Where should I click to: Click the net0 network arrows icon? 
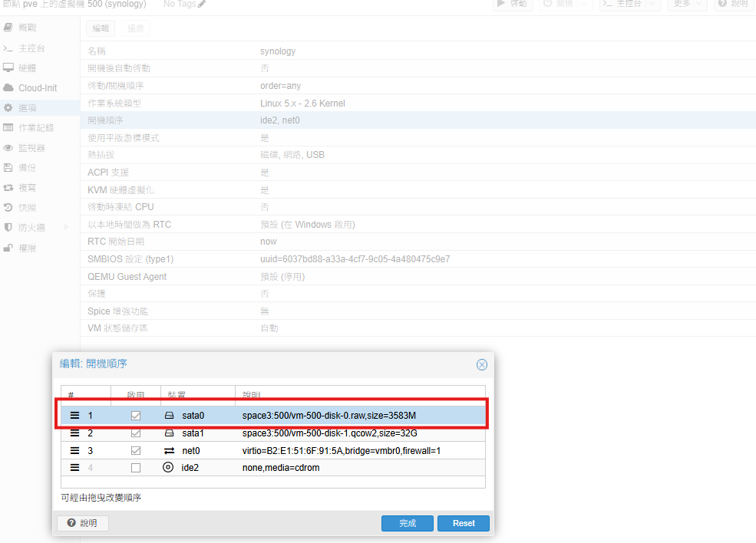click(x=170, y=450)
